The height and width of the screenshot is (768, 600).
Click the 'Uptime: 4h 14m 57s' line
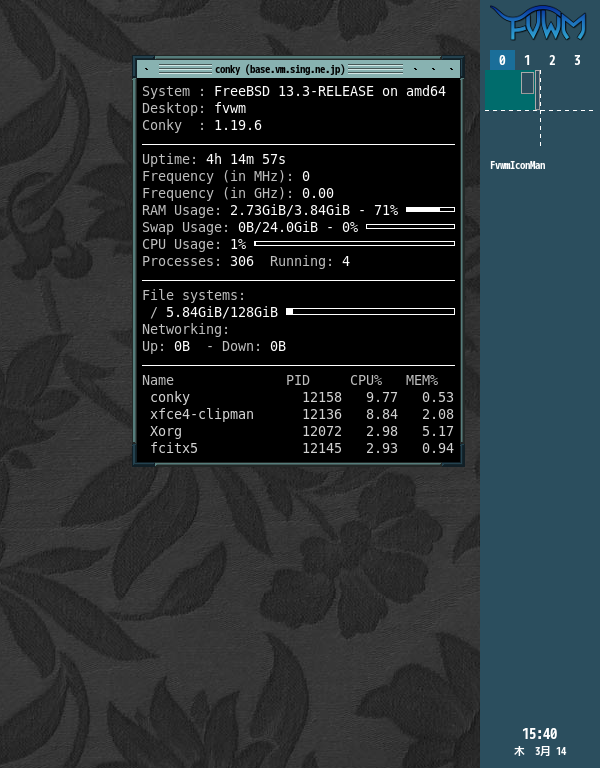pyautogui.click(x=214, y=160)
